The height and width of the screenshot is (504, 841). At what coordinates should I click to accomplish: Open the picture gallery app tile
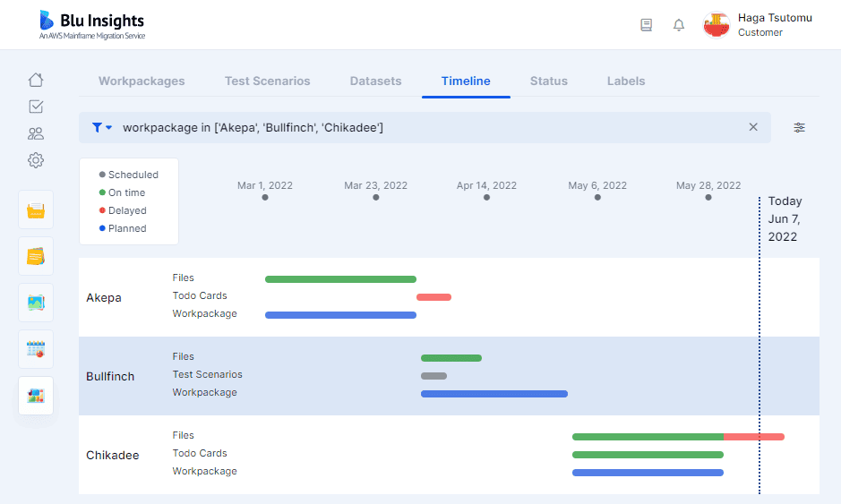pos(36,303)
